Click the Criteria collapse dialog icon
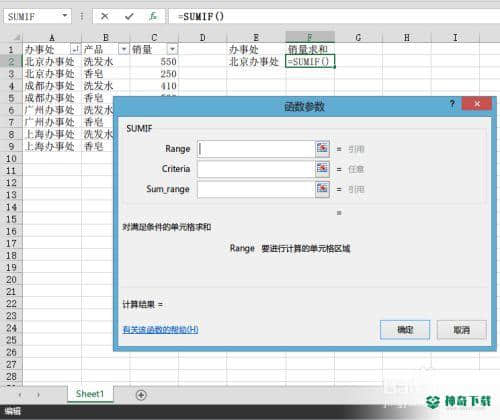 point(322,169)
